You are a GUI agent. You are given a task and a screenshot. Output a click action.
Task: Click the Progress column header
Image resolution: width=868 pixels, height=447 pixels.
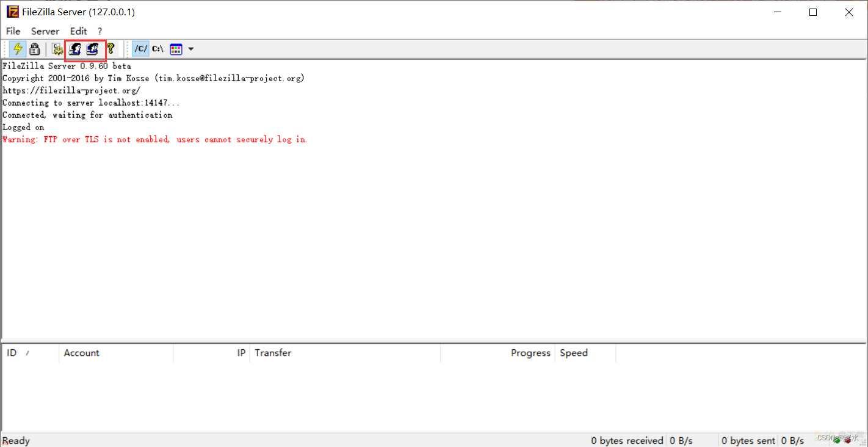[x=497, y=353]
